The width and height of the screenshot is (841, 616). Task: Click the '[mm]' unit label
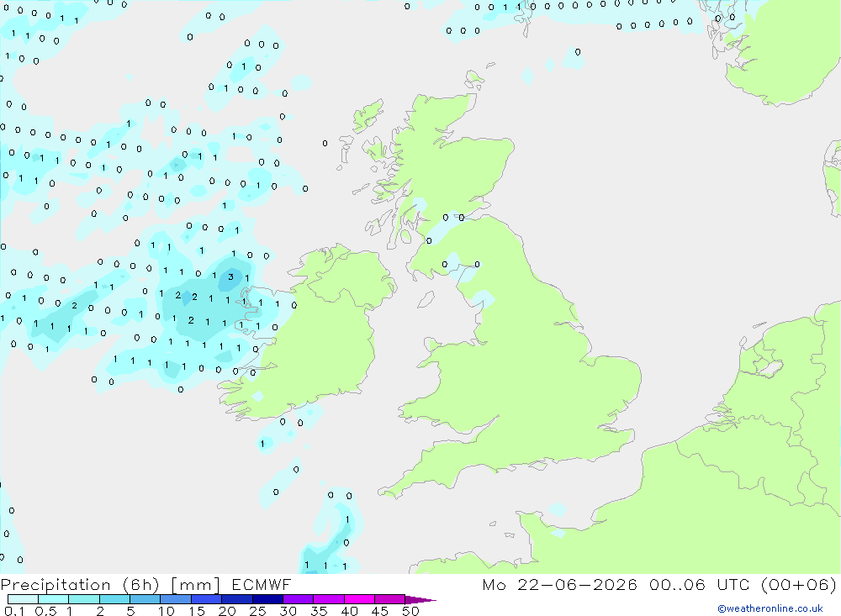[195, 585]
